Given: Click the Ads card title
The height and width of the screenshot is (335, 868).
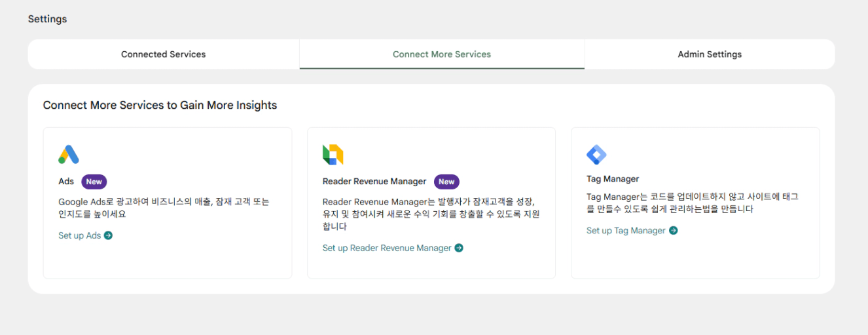Looking at the screenshot, I should [x=66, y=182].
